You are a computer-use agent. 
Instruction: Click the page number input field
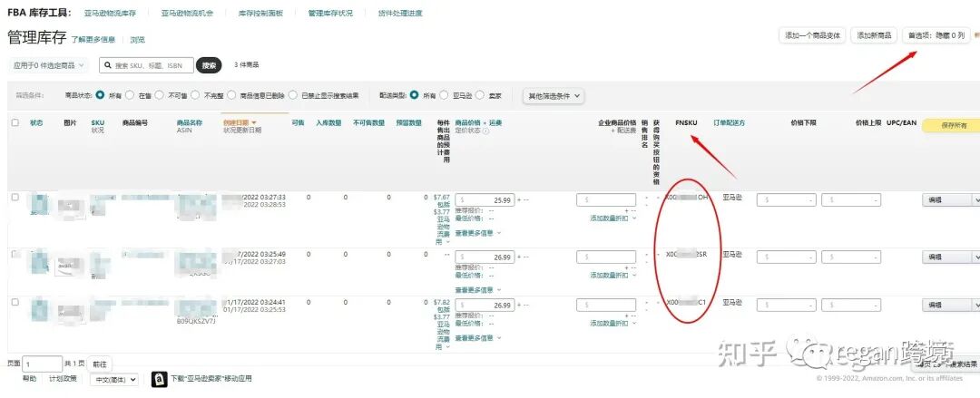click(x=43, y=363)
